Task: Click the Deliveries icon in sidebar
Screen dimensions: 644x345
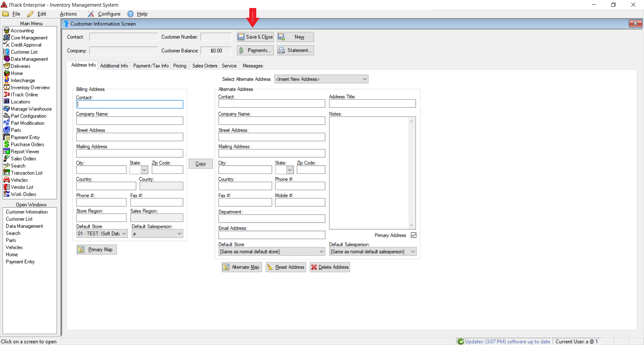Action: pyautogui.click(x=6, y=66)
